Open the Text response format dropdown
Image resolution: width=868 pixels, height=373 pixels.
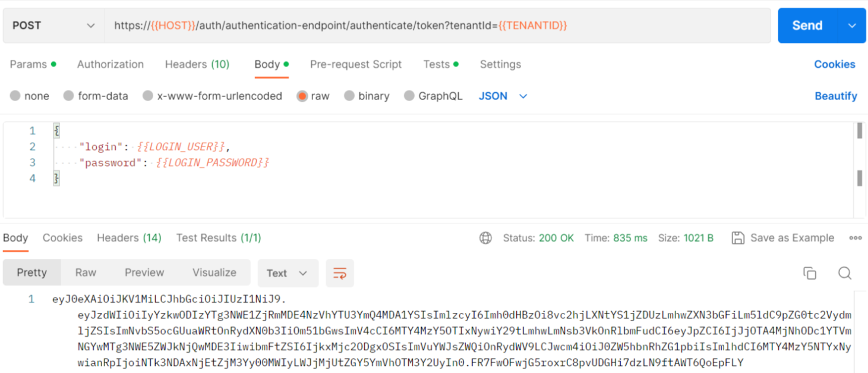[x=288, y=273]
